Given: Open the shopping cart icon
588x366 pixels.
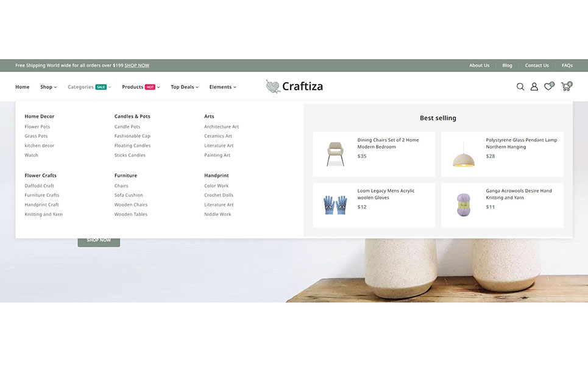Looking at the screenshot, I should tap(565, 87).
